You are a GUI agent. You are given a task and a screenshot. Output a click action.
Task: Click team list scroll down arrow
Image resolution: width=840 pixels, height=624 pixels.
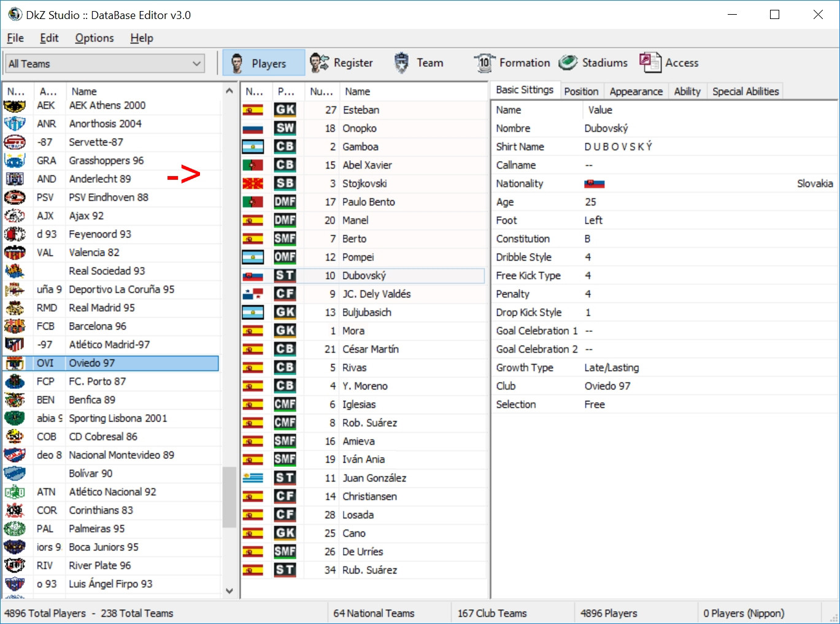[229, 591]
